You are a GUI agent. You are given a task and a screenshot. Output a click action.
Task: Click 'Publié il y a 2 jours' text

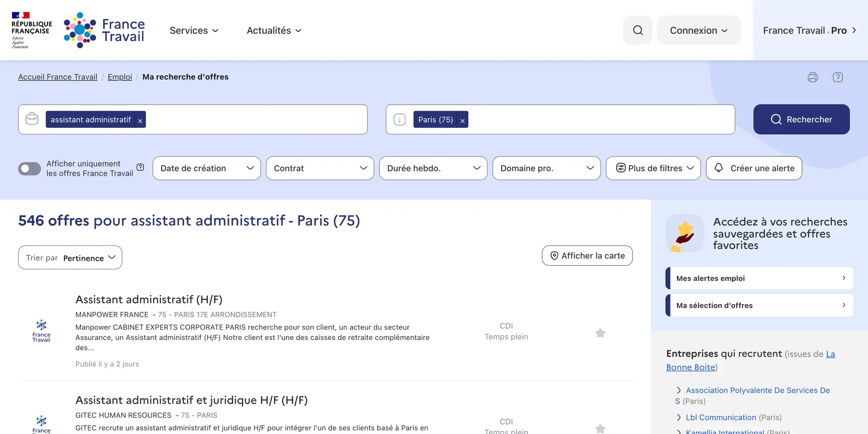(107, 364)
